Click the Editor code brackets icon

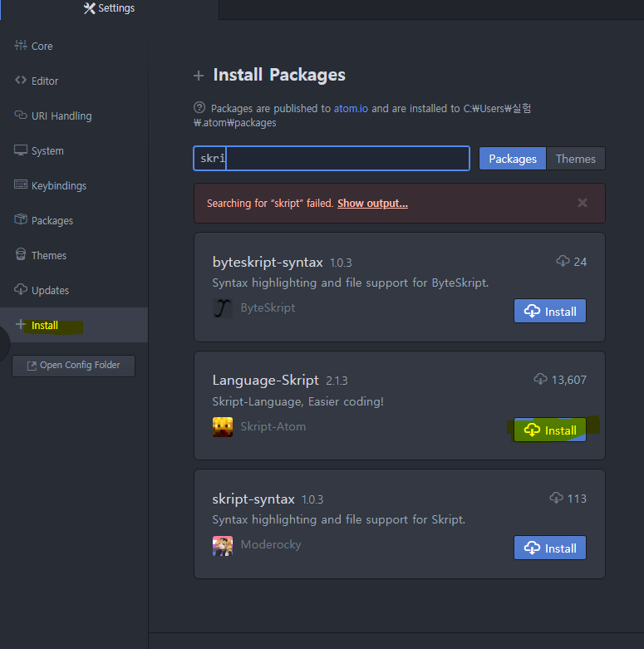[x=20, y=80]
